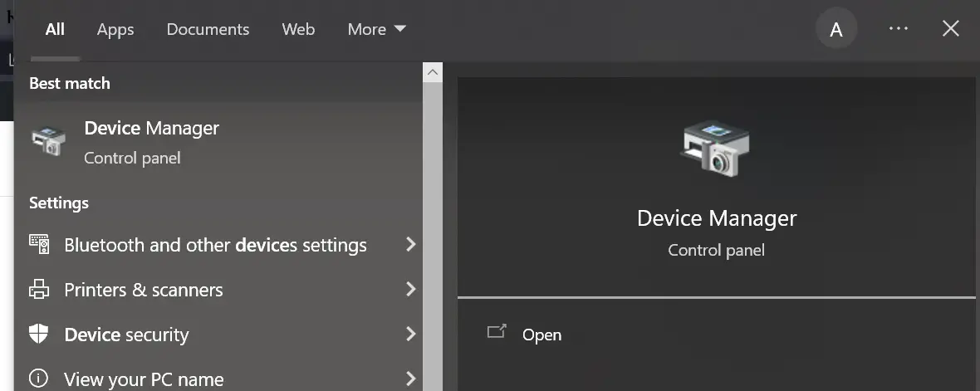
Task: Open the three-dot options menu
Action: coord(898,29)
